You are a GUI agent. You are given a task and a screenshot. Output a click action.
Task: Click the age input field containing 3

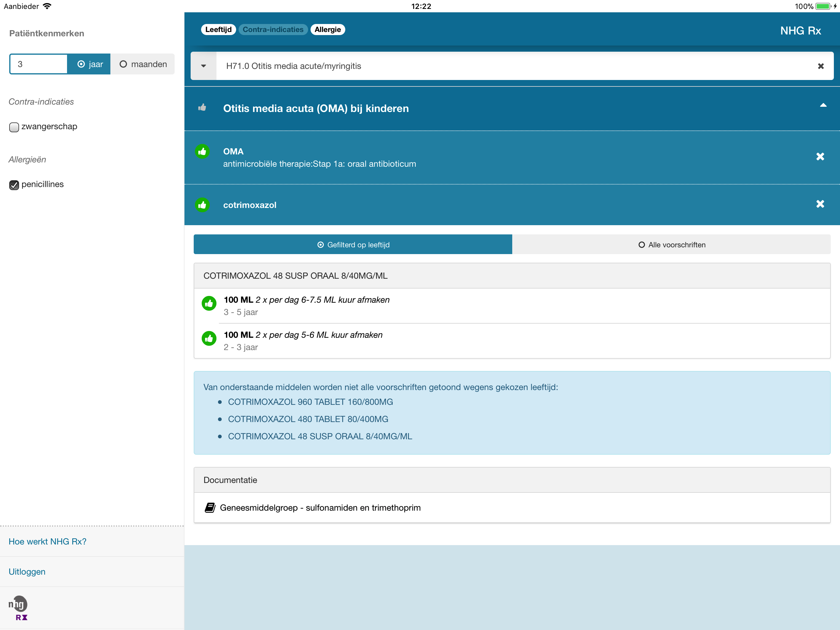click(x=38, y=64)
